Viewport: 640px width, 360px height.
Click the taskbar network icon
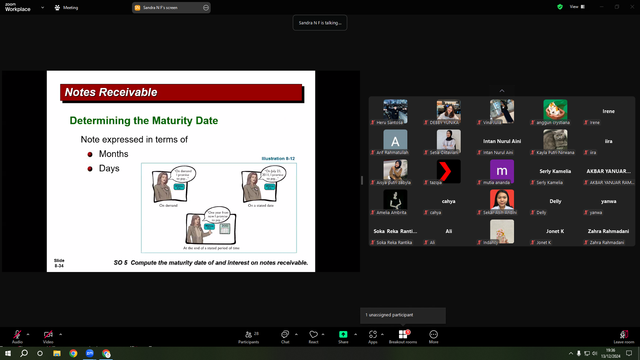coord(587,353)
